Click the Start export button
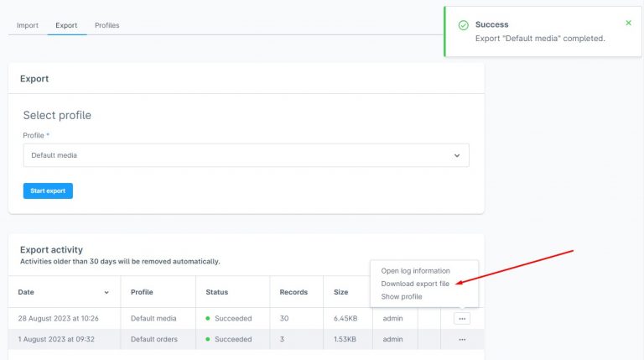The image size is (644, 360). (x=48, y=190)
